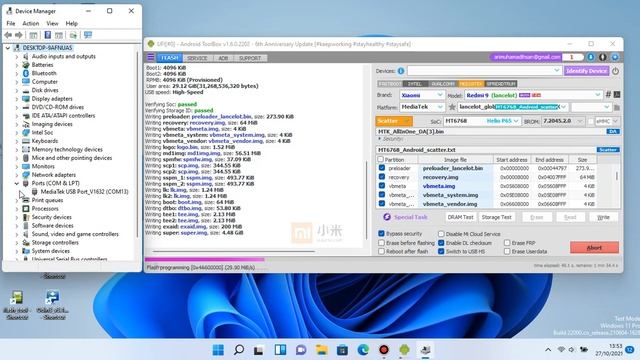Switch to the ADB tab

pos(223,58)
